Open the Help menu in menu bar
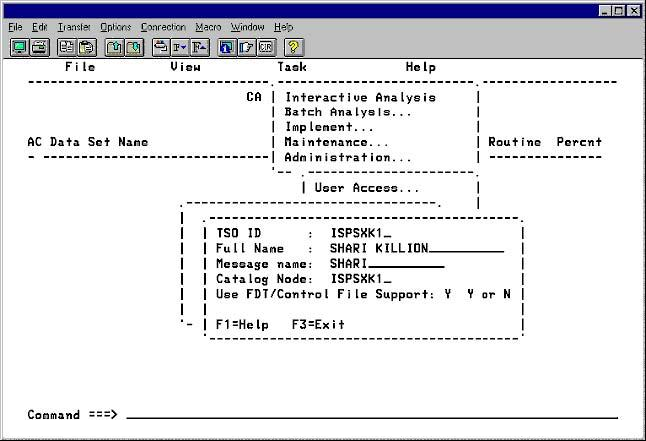The height and width of the screenshot is (441, 646). point(283,27)
